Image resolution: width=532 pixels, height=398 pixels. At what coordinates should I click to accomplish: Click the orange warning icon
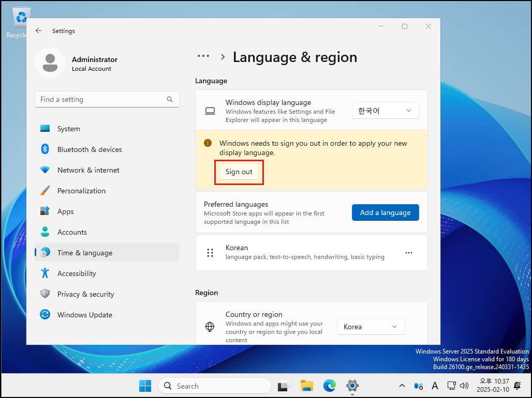pos(208,143)
